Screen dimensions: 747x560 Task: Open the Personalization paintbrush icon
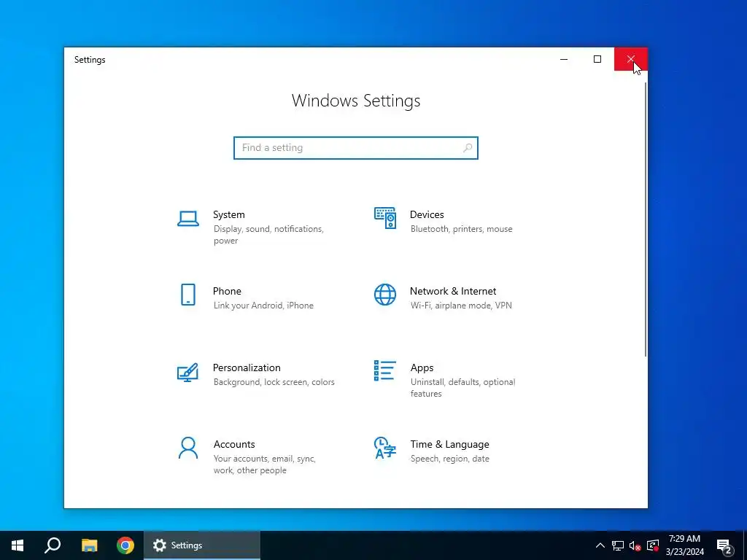pyautogui.click(x=187, y=373)
